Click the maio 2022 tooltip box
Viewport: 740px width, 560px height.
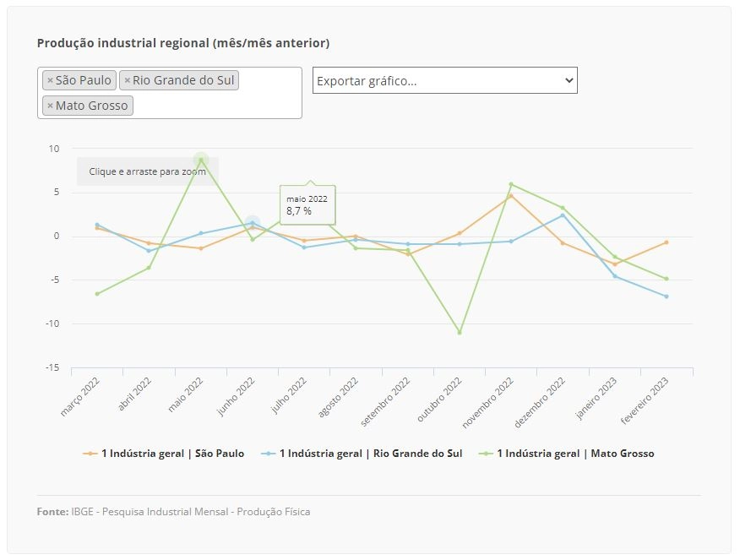point(307,204)
